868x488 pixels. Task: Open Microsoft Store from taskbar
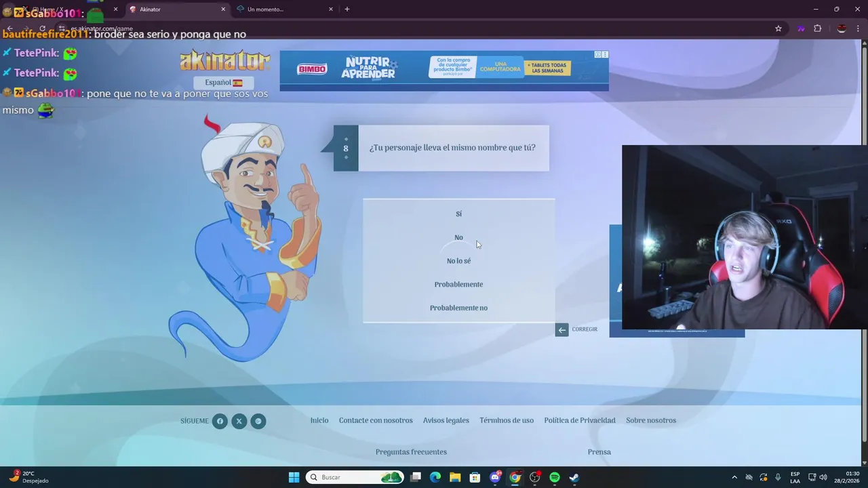(x=475, y=478)
